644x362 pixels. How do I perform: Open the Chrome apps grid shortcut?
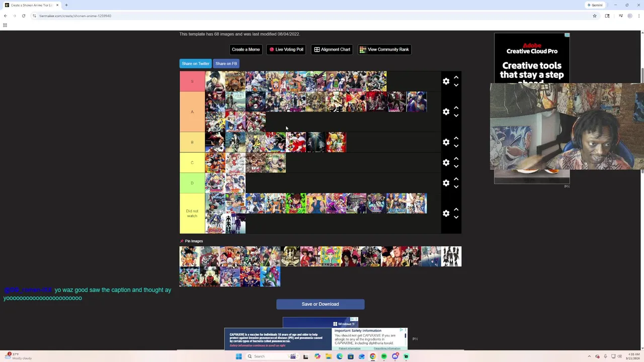5,25
